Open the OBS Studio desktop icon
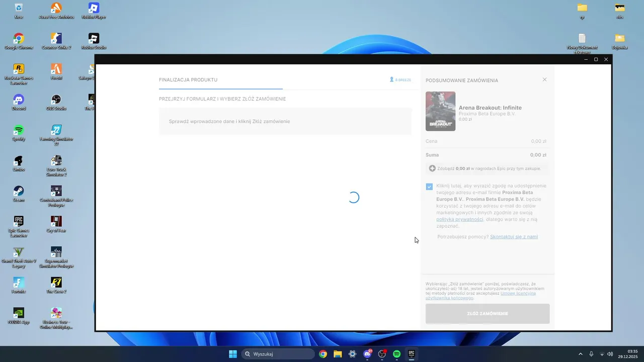Screen dimensions: 644x362 (x=56, y=103)
